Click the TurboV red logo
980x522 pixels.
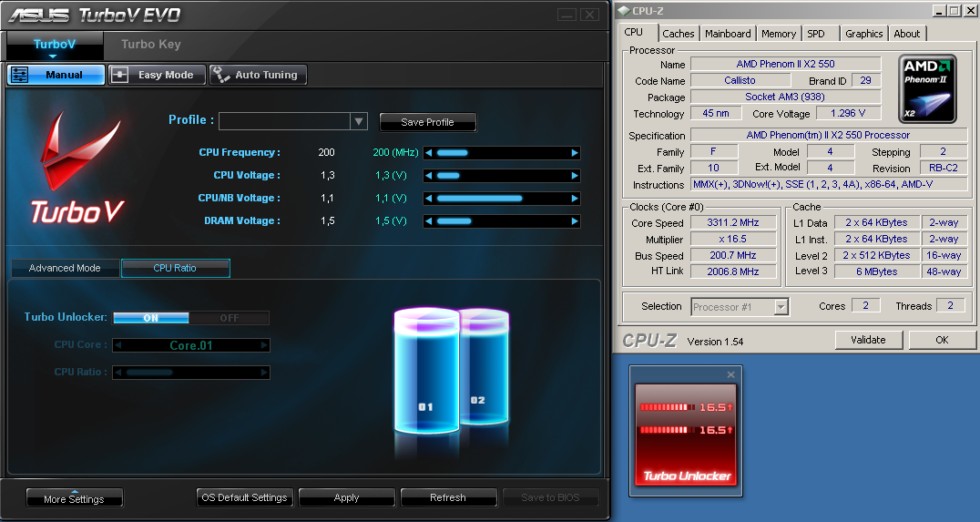click(79, 169)
